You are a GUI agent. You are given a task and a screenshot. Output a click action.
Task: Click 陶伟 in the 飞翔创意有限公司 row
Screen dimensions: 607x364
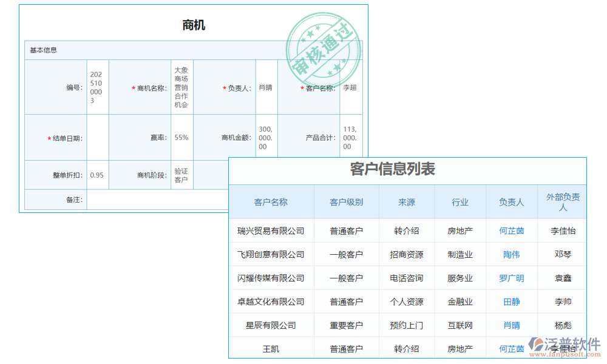click(x=510, y=254)
